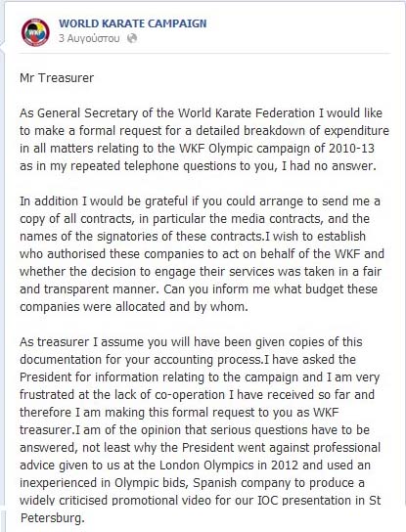Image resolution: width=406 pixels, height=532 pixels.
Task: Click the 'Mr Treasurer' salutation line
Action: [57, 78]
